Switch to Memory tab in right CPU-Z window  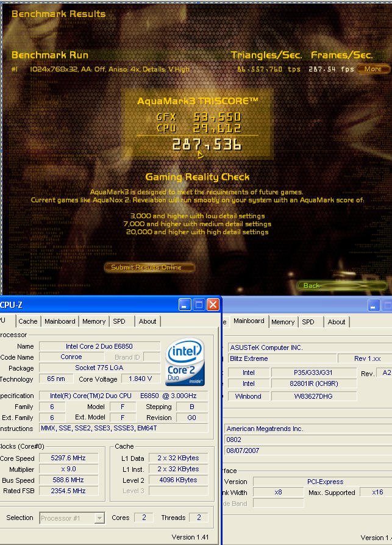[283, 322]
